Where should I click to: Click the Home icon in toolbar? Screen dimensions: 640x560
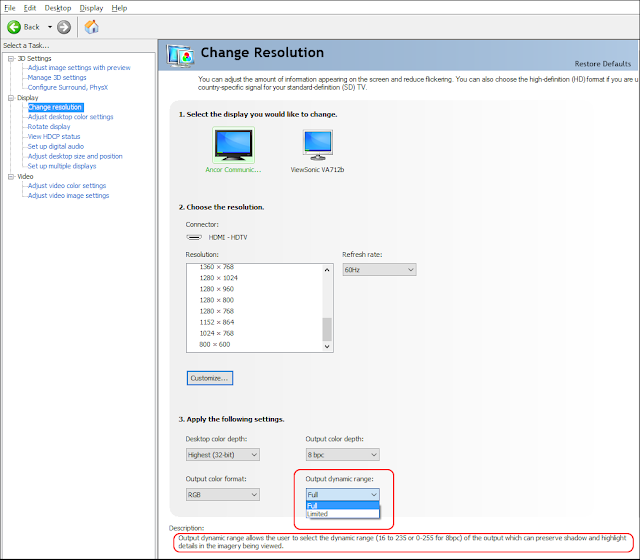click(x=91, y=27)
